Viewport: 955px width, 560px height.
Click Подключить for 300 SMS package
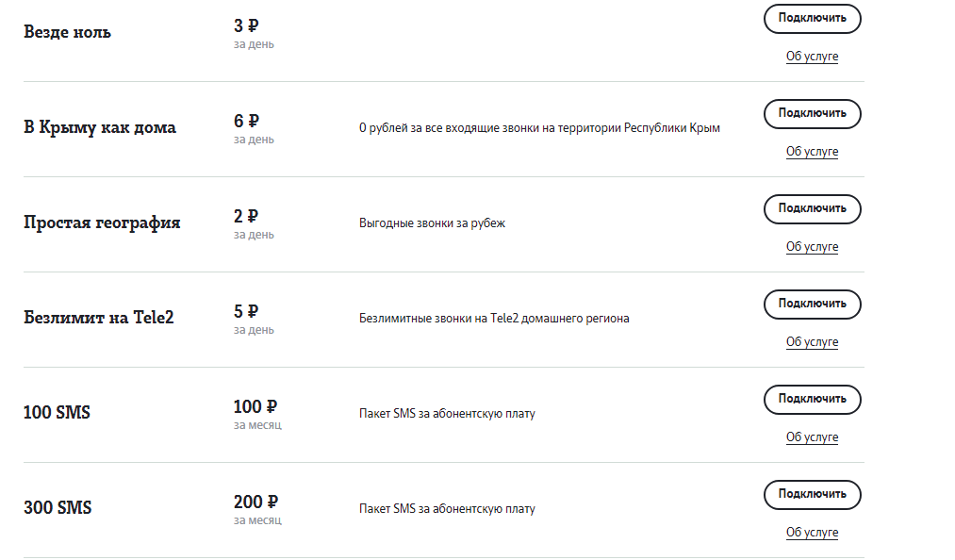point(812,494)
